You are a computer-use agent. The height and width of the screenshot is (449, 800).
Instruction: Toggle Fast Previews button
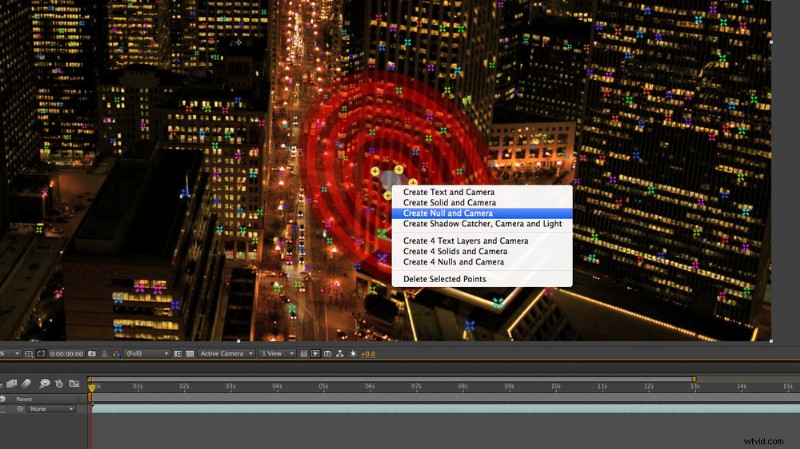pyautogui.click(x=315, y=354)
